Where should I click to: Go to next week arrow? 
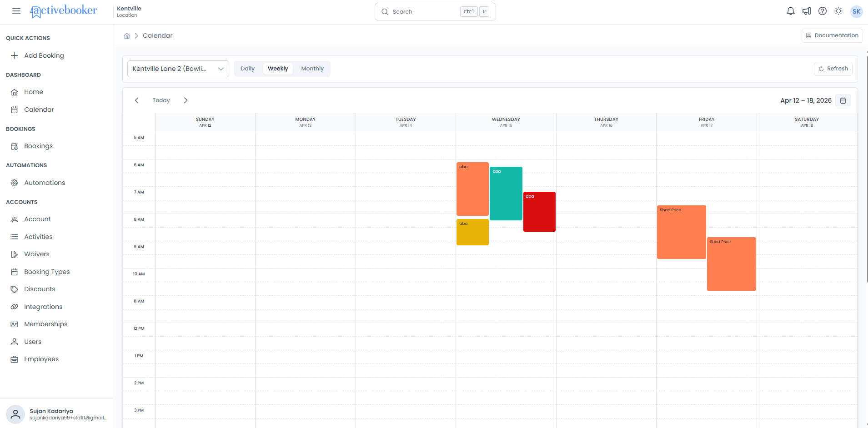click(186, 100)
